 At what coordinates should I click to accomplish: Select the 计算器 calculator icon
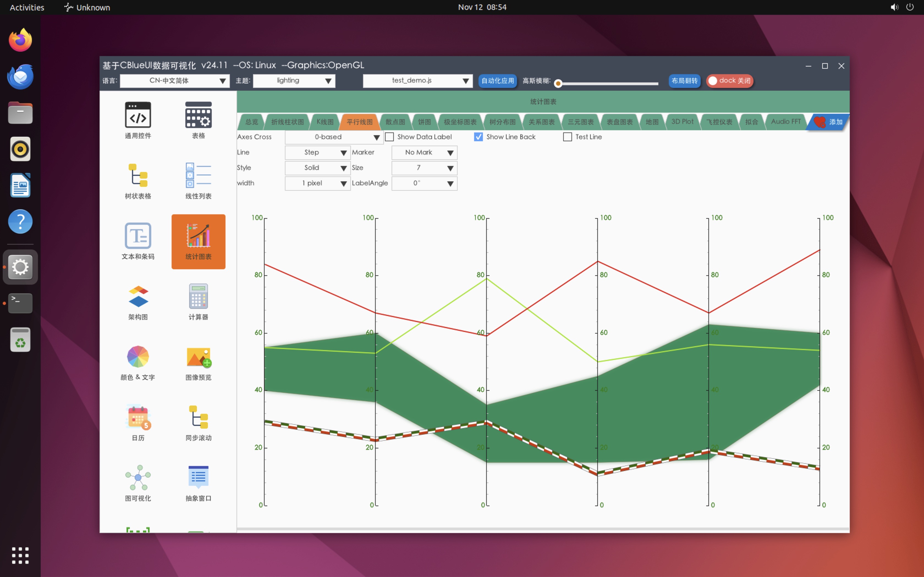pyautogui.click(x=198, y=296)
